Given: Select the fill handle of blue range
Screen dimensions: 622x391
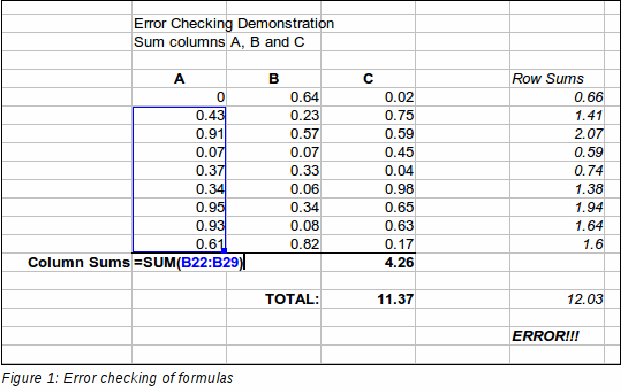Looking at the screenshot, I should point(224,251).
